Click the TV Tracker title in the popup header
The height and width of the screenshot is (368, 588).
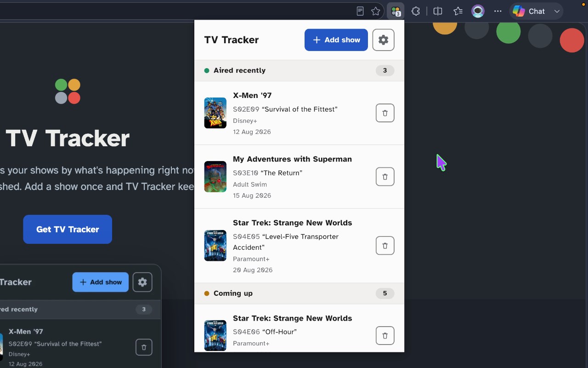232,40
